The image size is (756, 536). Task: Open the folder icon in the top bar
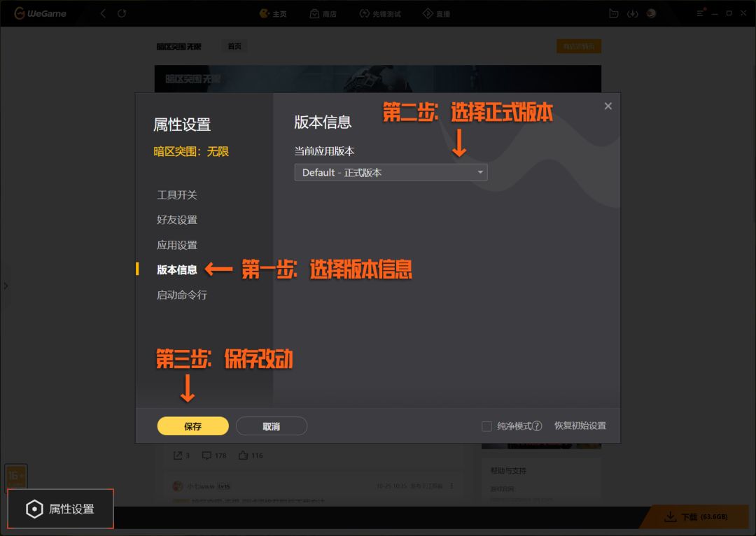614,13
